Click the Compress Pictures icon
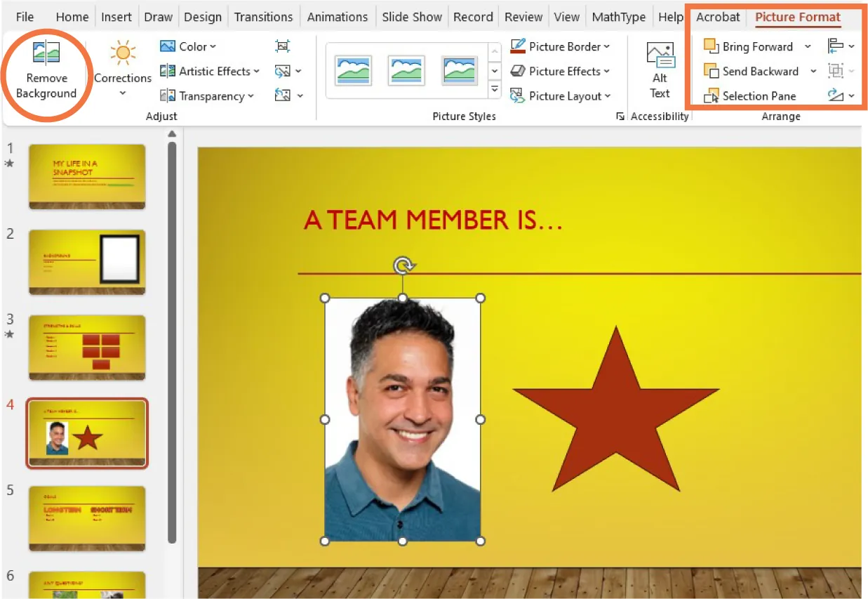Viewport: 868px width, 599px height. [283, 46]
